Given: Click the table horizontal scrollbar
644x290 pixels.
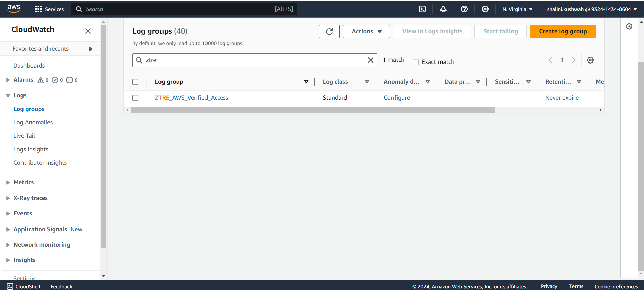Looking at the screenshot, I should pos(313,110).
